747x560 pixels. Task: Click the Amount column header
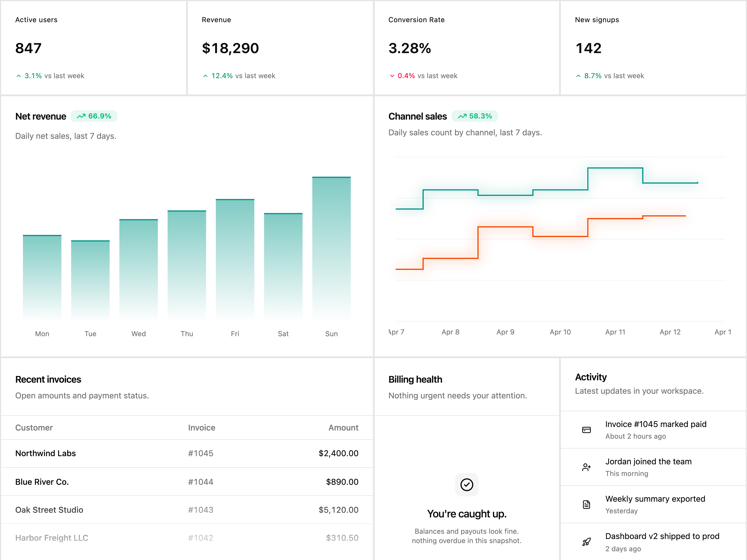click(x=343, y=428)
